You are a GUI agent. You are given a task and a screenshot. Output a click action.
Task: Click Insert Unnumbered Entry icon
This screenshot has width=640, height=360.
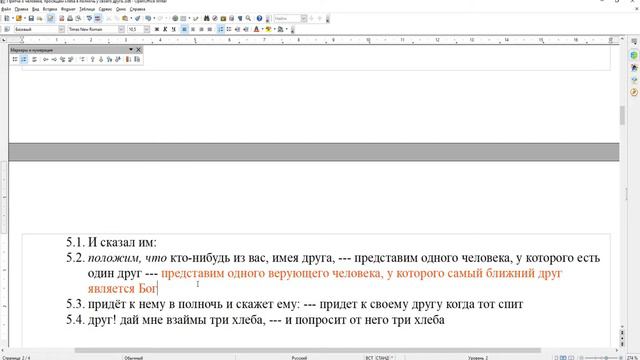82,60
